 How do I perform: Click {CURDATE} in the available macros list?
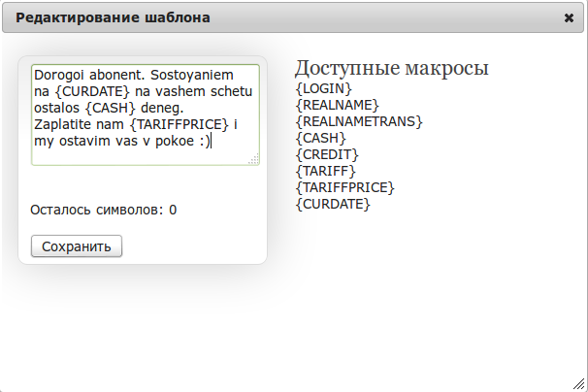coord(333,204)
